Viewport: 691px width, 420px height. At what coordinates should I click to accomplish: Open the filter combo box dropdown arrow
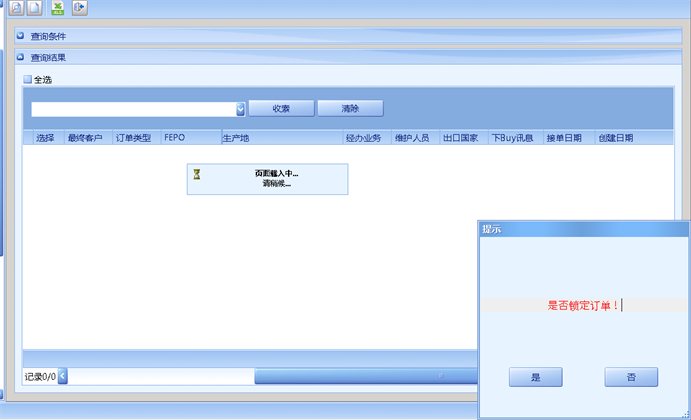click(241, 109)
